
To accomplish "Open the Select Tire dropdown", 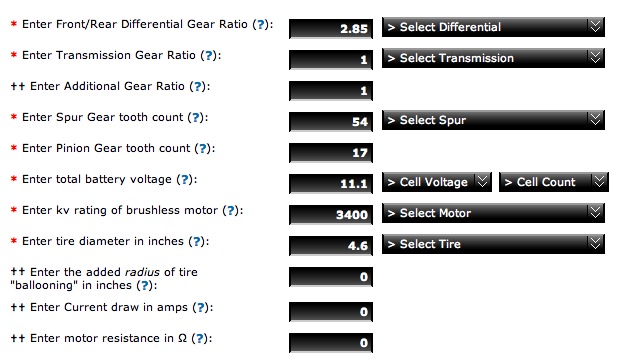I will tap(493, 244).
